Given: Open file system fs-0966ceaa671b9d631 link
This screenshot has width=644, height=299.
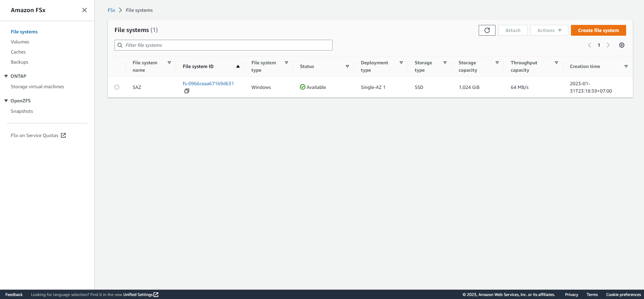Looking at the screenshot, I should 208,84.
